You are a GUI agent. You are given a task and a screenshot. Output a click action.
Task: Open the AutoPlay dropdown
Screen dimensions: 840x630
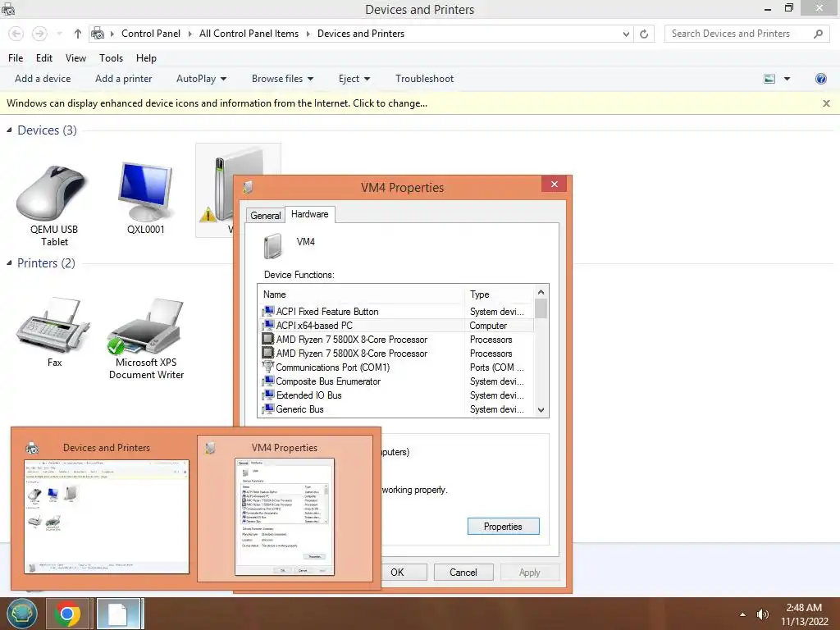(202, 79)
